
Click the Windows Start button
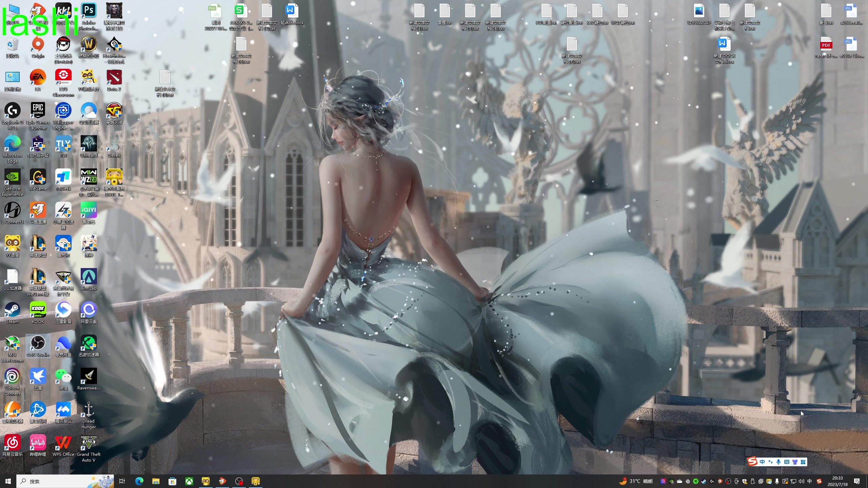point(8,481)
